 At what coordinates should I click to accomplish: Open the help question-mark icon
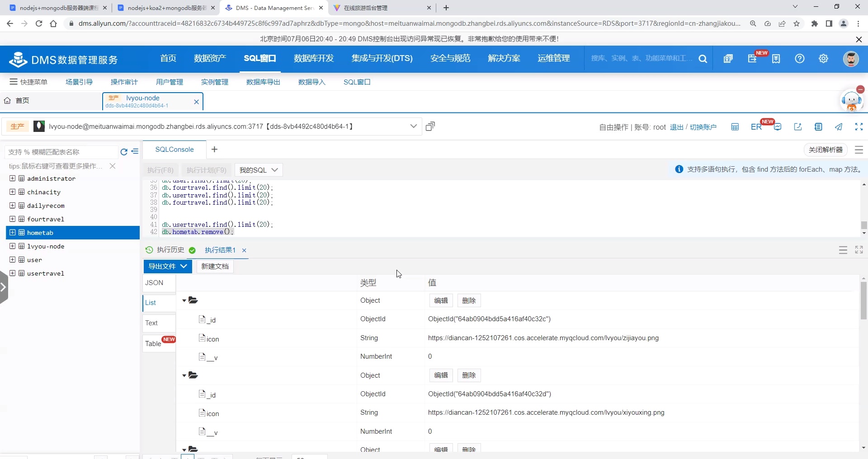point(800,59)
